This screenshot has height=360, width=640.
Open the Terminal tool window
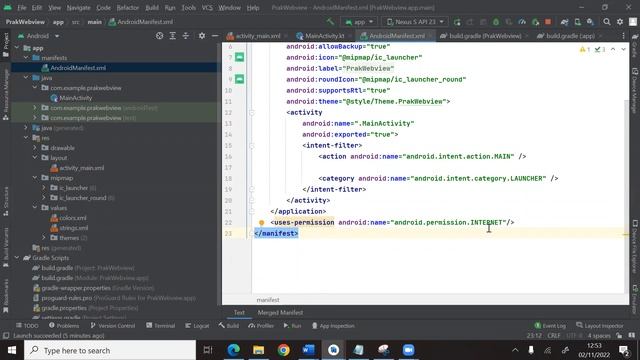point(160,326)
